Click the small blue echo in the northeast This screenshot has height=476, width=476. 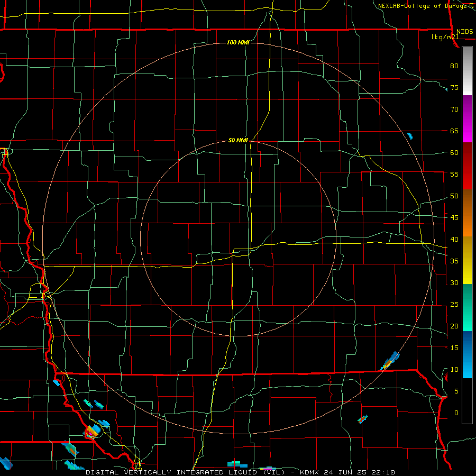click(410, 136)
